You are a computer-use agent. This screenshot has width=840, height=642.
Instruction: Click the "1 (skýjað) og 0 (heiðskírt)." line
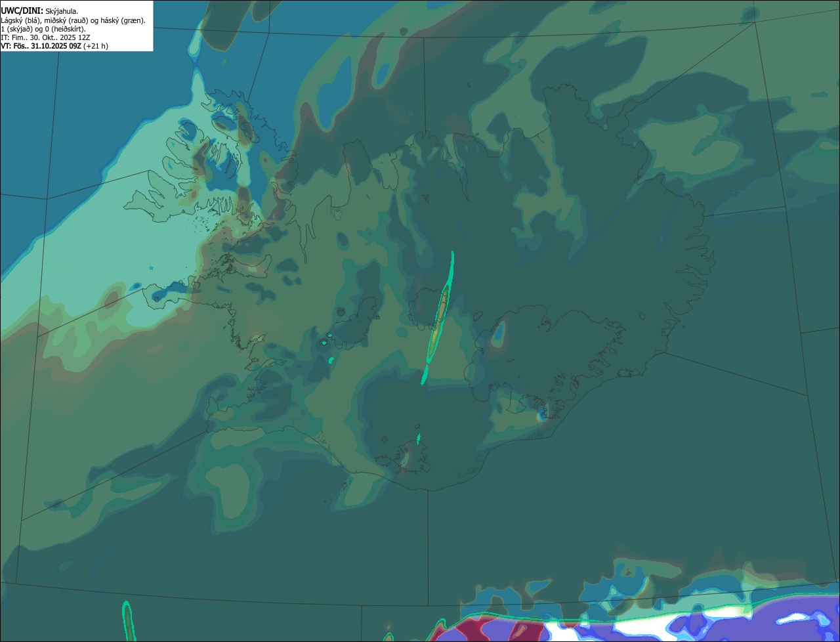[43, 28]
